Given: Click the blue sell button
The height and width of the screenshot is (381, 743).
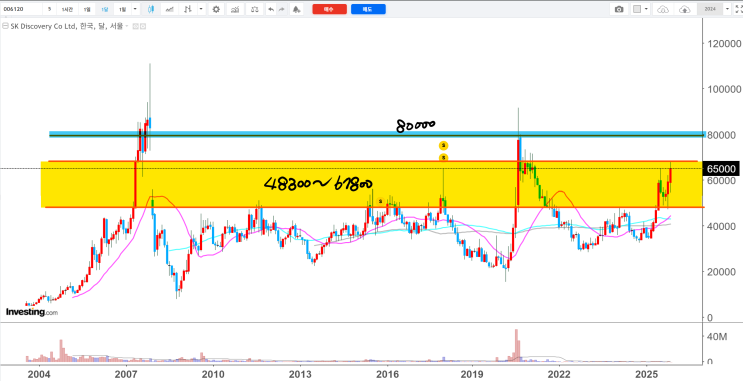Looking at the screenshot, I should (368, 9).
